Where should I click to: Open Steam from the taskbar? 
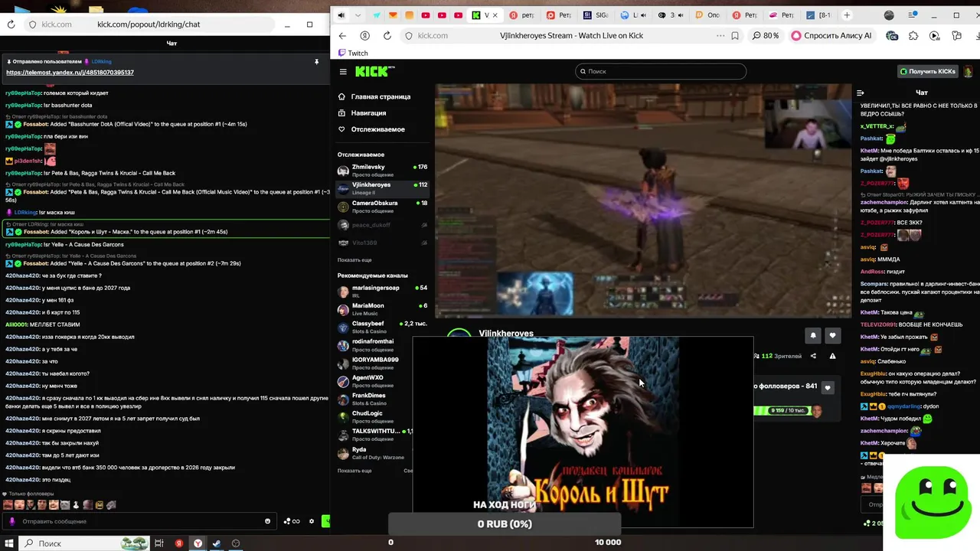(217, 543)
